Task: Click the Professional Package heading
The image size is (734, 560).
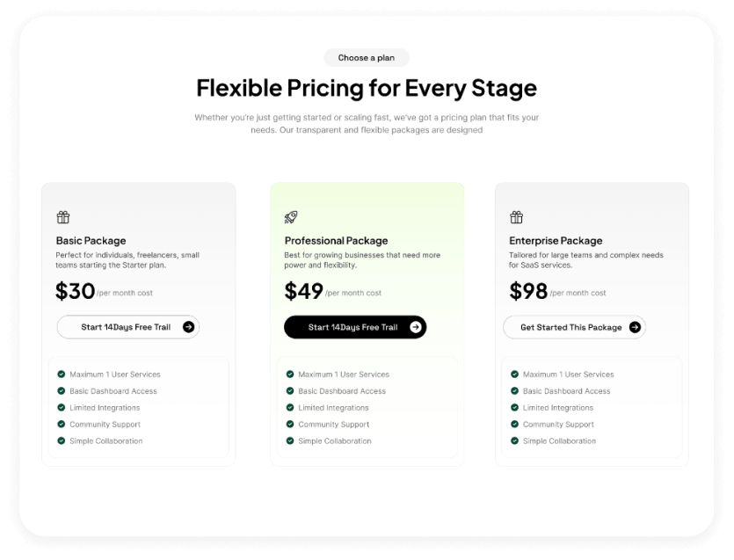Action: click(336, 240)
